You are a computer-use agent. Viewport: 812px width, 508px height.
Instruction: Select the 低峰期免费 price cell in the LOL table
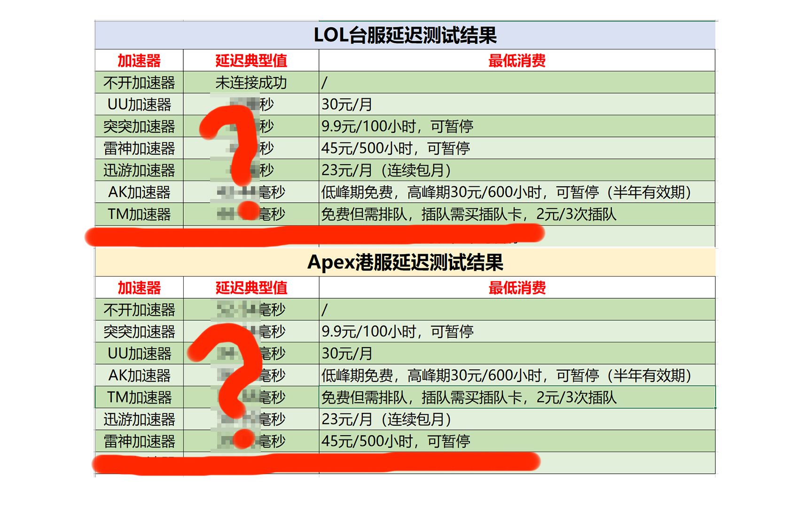coord(517,192)
